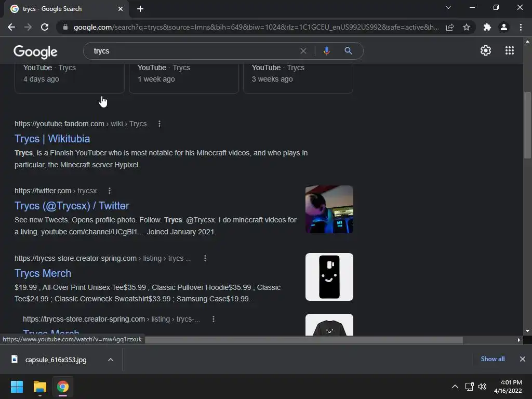Expand options for capsule_616x353.jpg download

coord(111,360)
